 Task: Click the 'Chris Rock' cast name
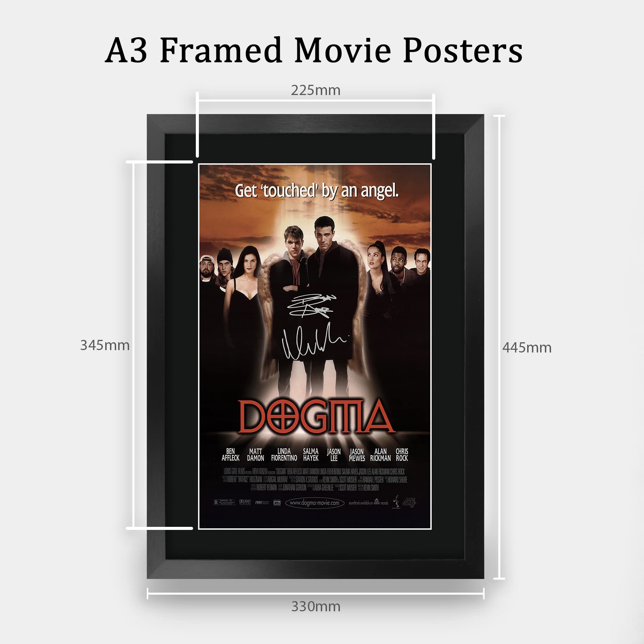coord(402,455)
